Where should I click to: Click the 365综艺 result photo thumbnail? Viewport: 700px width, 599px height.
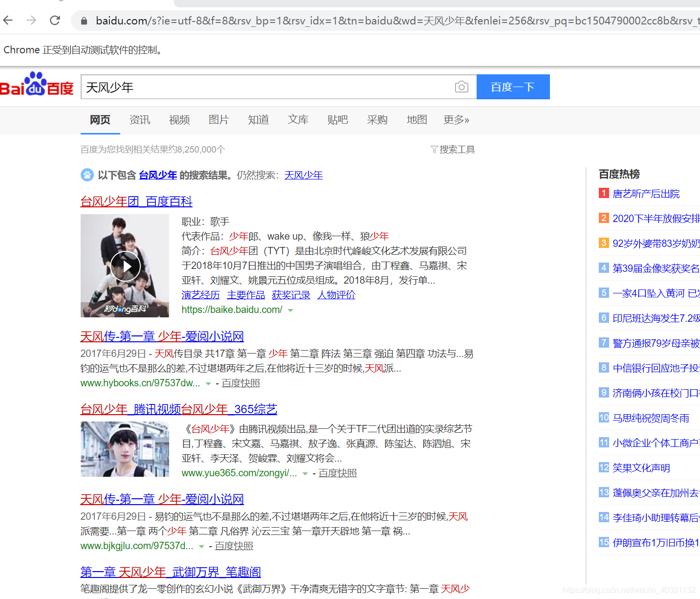coord(125,449)
